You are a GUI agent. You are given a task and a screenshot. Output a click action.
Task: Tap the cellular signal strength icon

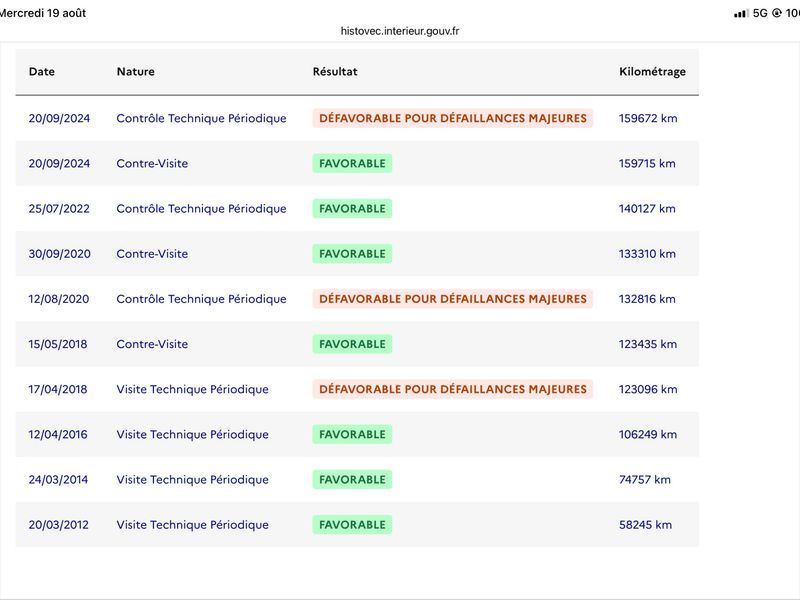coord(741,14)
